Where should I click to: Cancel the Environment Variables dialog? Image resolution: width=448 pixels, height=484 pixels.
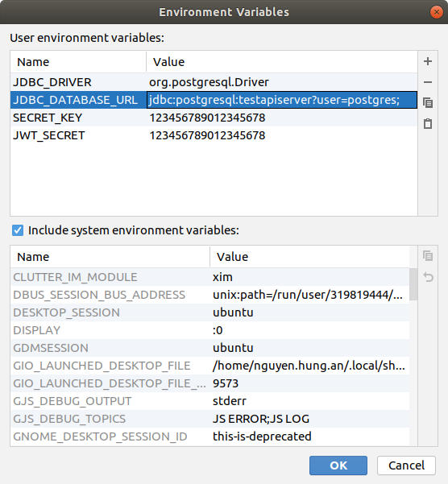pyautogui.click(x=406, y=465)
